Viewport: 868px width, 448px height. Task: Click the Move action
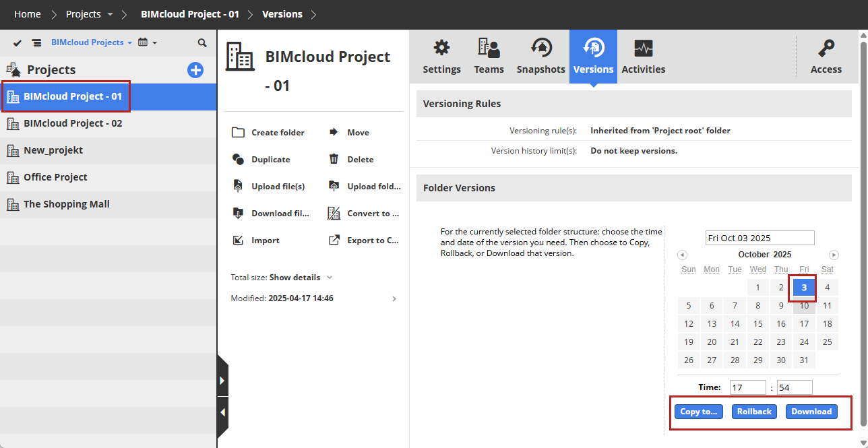point(349,133)
